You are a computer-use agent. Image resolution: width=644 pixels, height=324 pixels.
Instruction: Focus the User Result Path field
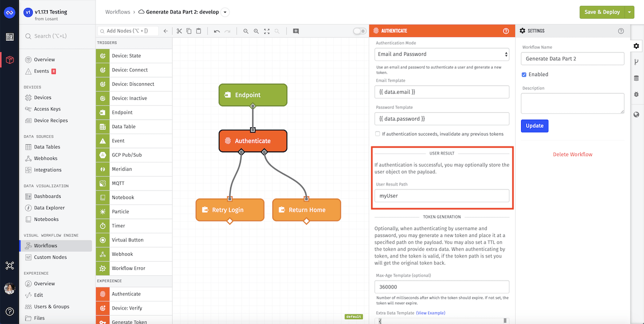(442, 196)
